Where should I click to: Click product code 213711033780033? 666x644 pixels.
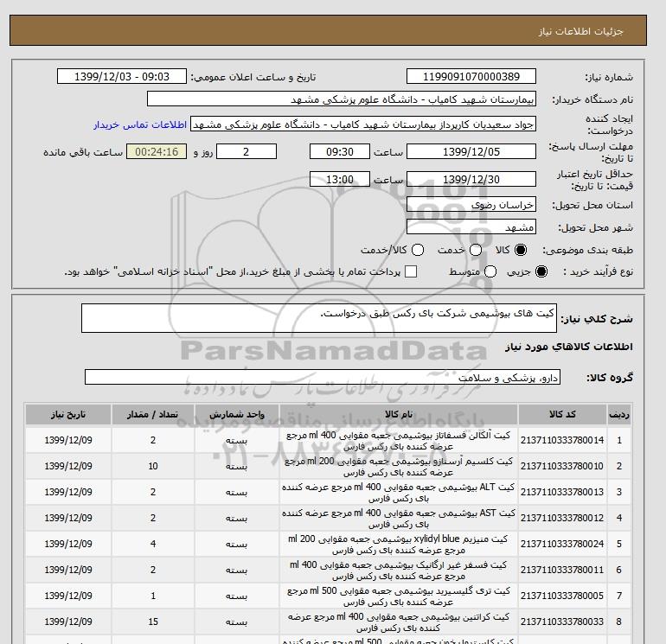click(x=562, y=622)
